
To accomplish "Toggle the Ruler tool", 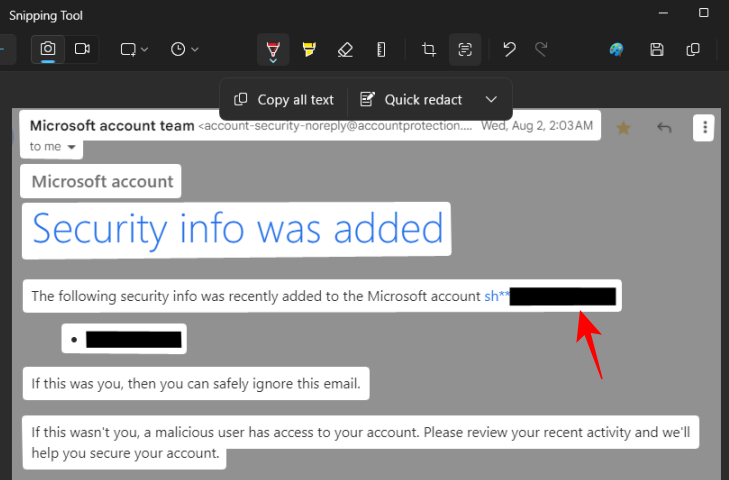I will tap(381, 49).
